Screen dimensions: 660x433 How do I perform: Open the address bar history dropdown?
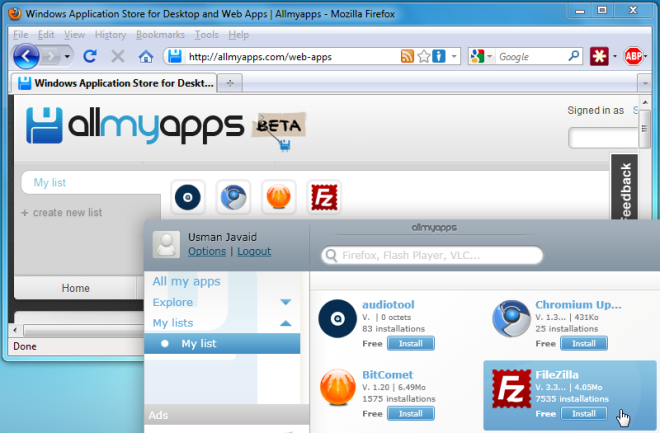click(454, 56)
